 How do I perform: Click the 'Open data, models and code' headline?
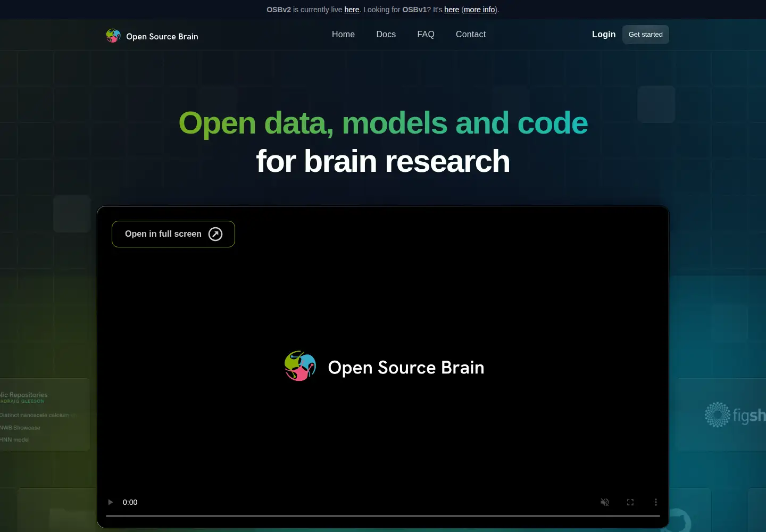coord(383,123)
